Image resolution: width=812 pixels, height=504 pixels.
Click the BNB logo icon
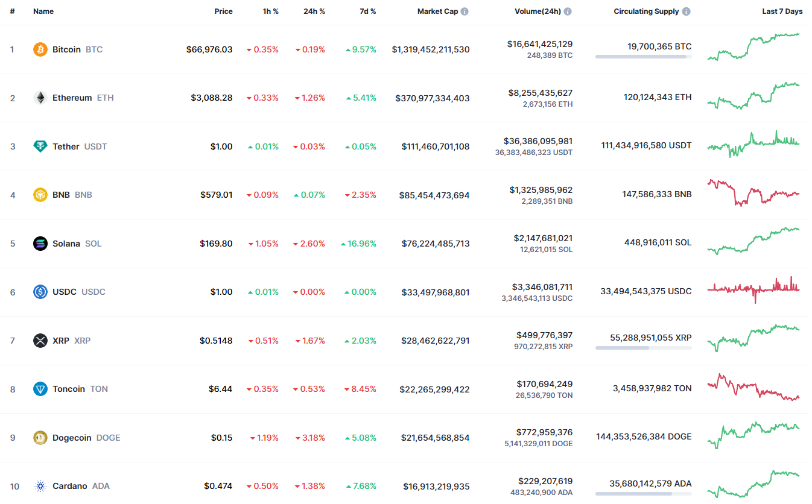(x=40, y=195)
